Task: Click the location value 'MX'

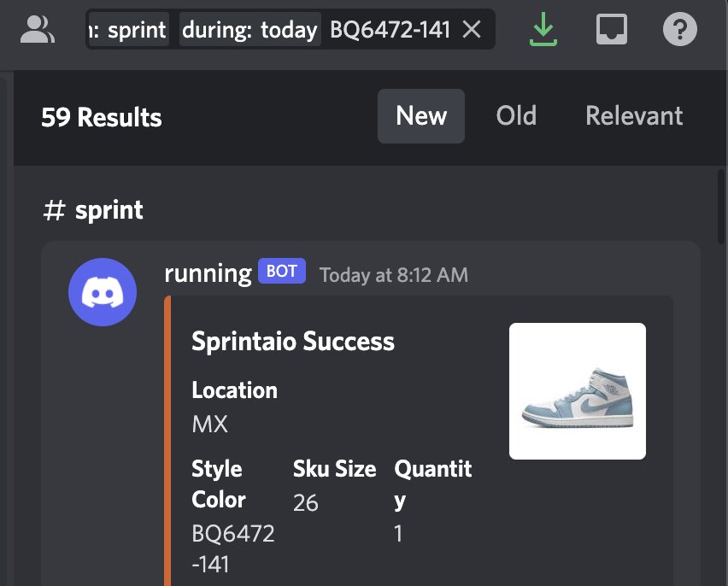Action: click(x=210, y=424)
